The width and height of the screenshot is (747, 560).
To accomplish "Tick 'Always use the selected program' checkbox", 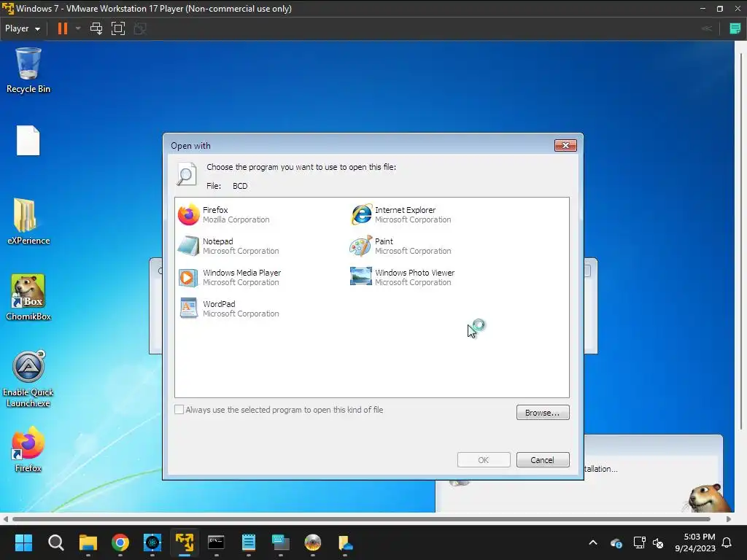I will pos(179,410).
